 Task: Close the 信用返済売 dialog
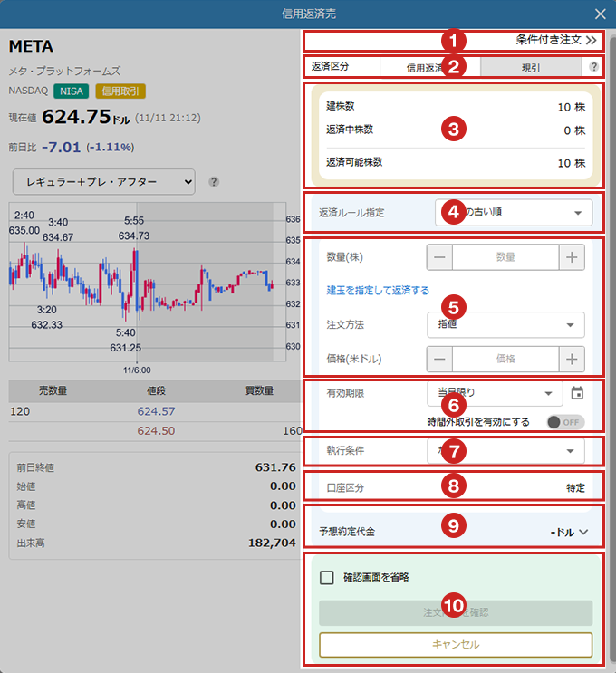coord(600,14)
